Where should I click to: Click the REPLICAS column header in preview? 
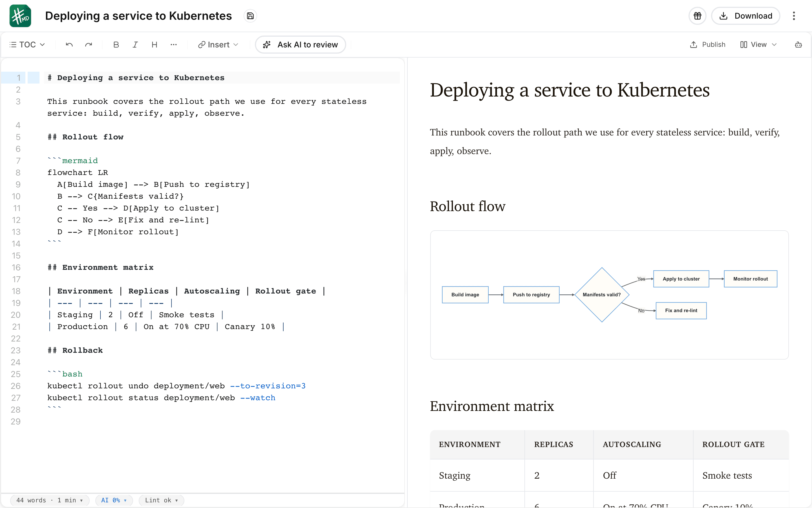coord(559,444)
